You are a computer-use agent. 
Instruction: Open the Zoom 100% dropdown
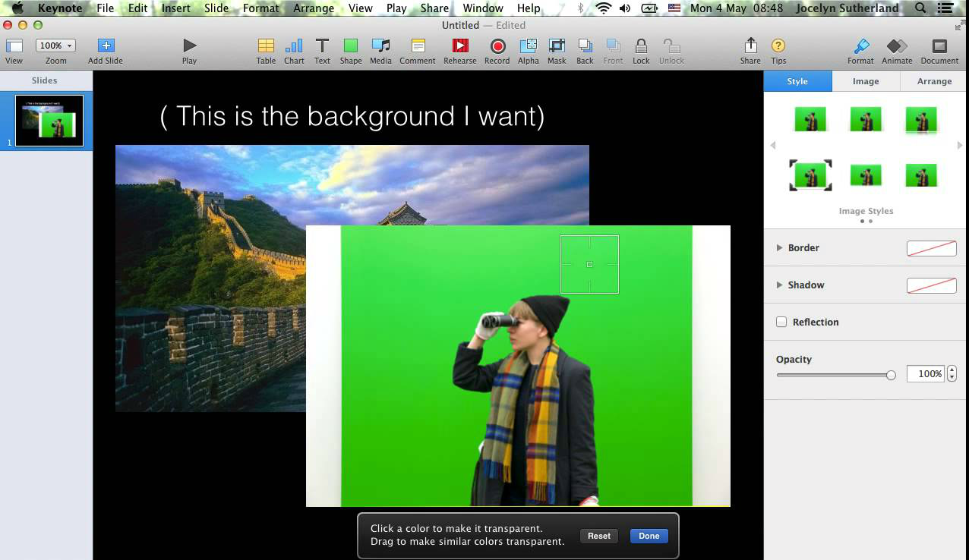tap(55, 46)
